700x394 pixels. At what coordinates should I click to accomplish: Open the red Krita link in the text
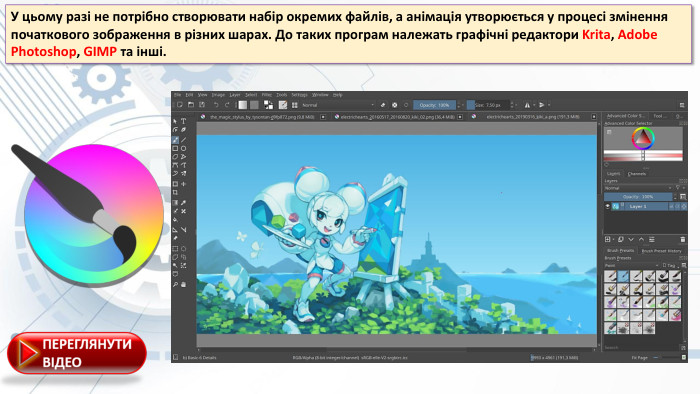coord(596,34)
